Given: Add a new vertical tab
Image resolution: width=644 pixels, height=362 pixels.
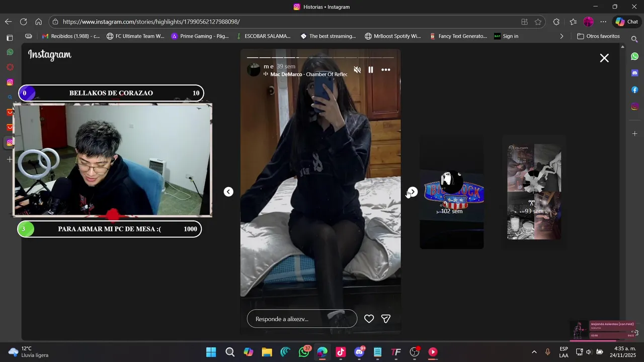Looking at the screenshot, I should point(10,159).
